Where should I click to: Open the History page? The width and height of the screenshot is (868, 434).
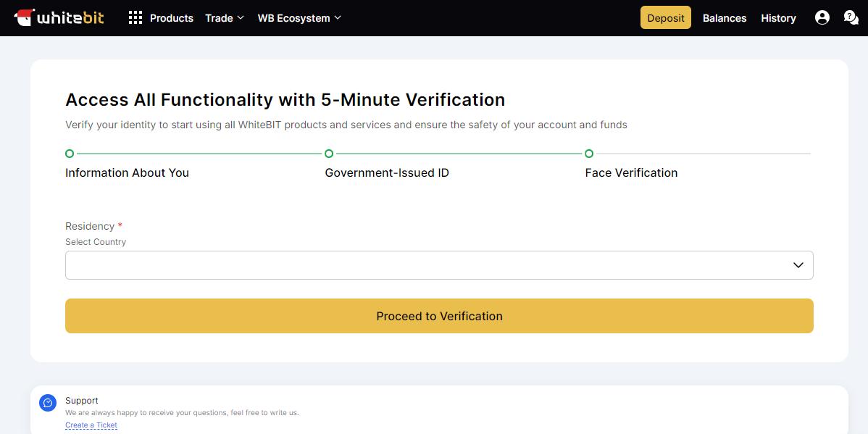point(777,17)
